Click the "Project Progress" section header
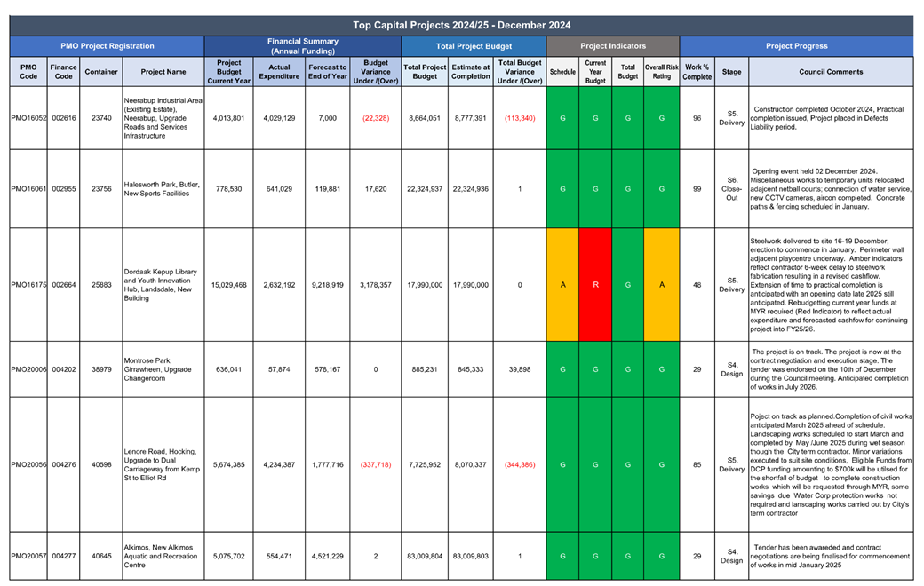924x586 pixels. 796,46
